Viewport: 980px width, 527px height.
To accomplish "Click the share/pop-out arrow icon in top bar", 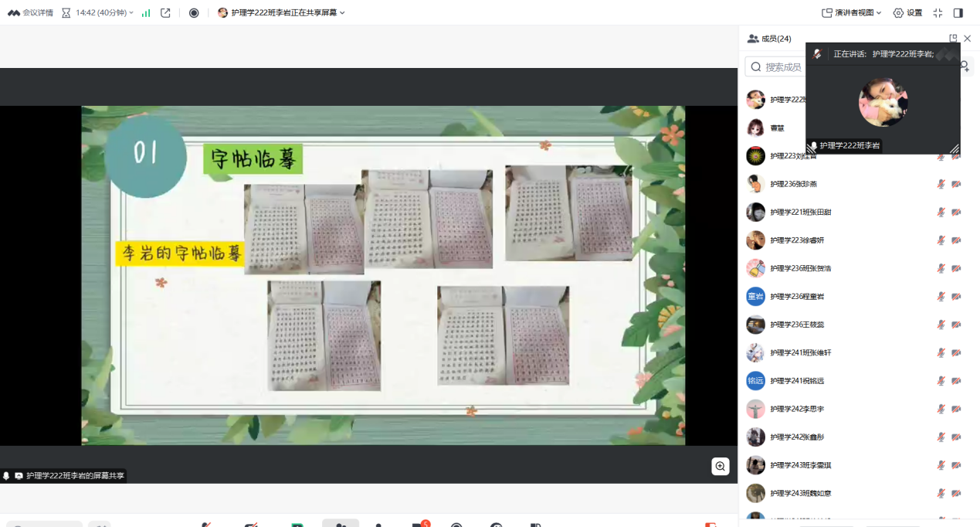I will (x=165, y=12).
